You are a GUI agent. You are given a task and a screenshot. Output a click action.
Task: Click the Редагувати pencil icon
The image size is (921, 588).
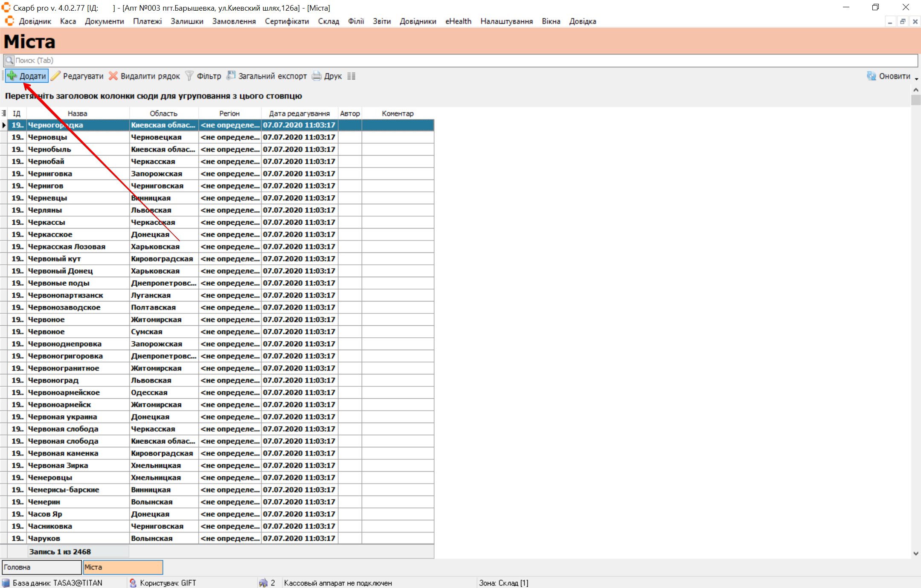[x=56, y=76]
